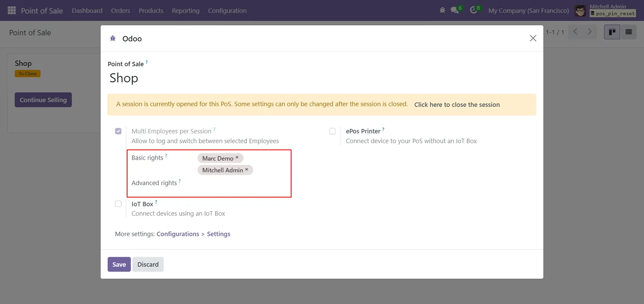The width and height of the screenshot is (644, 304).
Task: Close the Odoo dialog with X
Action: click(533, 39)
